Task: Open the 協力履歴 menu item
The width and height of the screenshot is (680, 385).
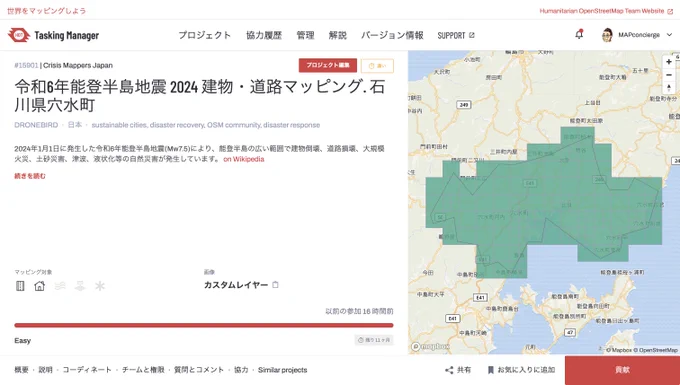Action: [x=264, y=35]
